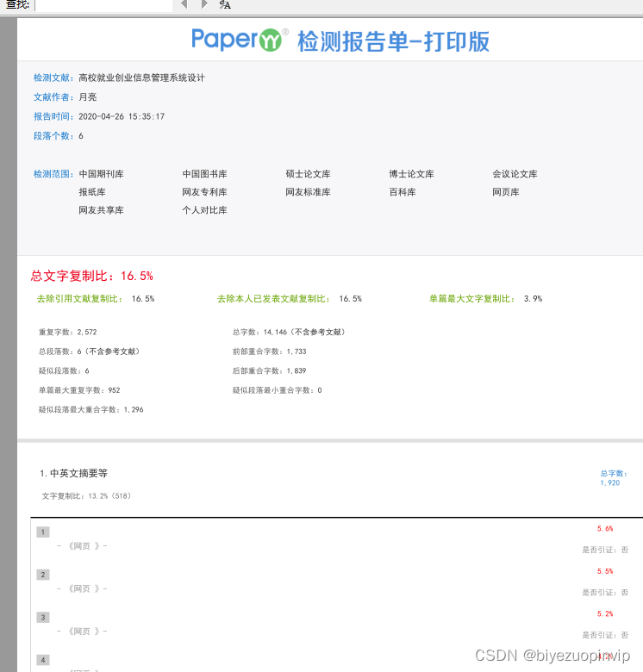The width and height of the screenshot is (643, 672).
Task: Click 《网页》 source under entry 3
Action: (x=84, y=632)
